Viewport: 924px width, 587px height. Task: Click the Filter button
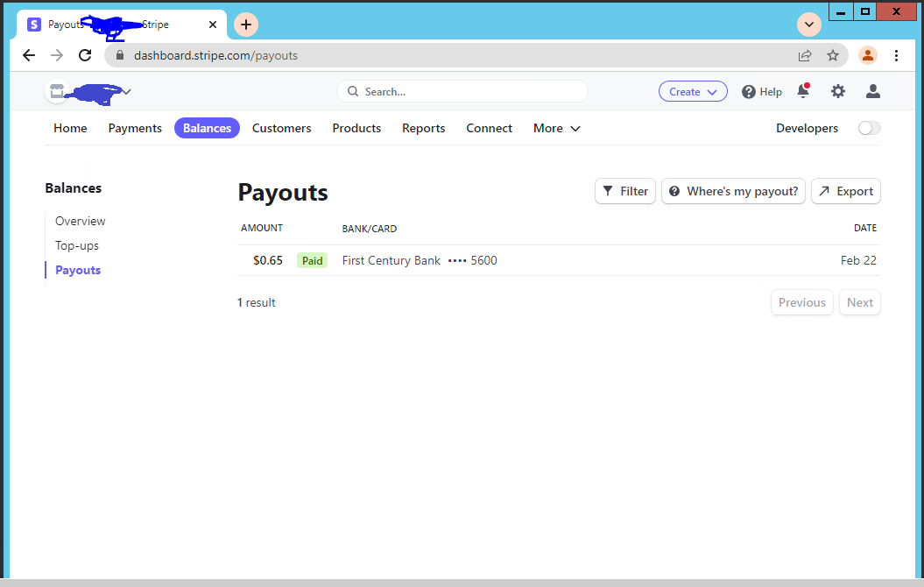[625, 191]
